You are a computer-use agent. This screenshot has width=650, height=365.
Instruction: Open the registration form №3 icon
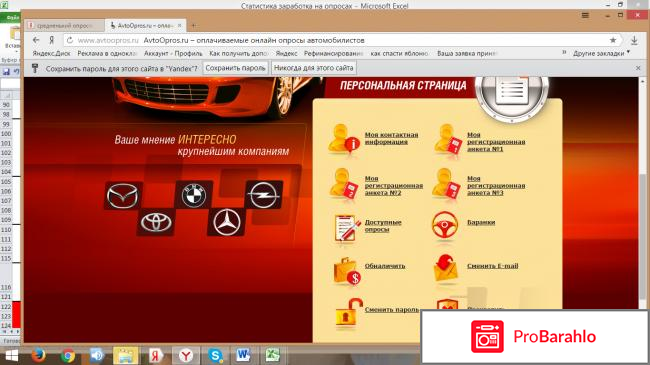[446, 183]
